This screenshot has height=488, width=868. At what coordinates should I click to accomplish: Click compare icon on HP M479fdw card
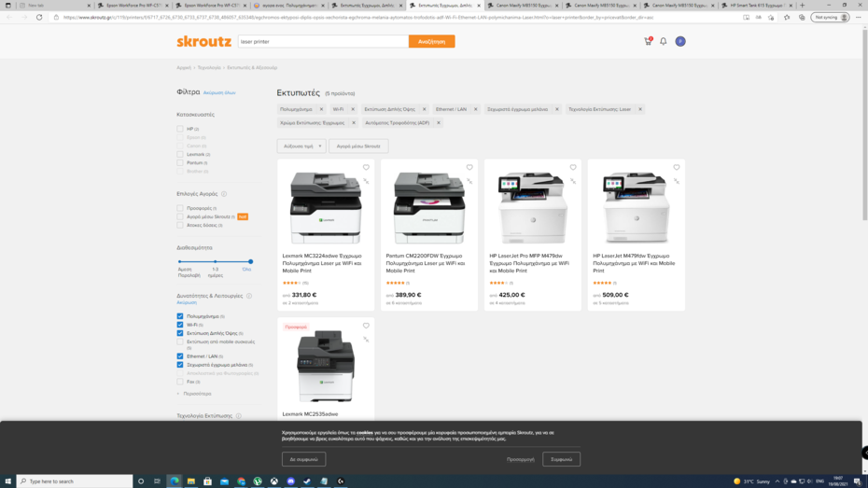(x=677, y=181)
